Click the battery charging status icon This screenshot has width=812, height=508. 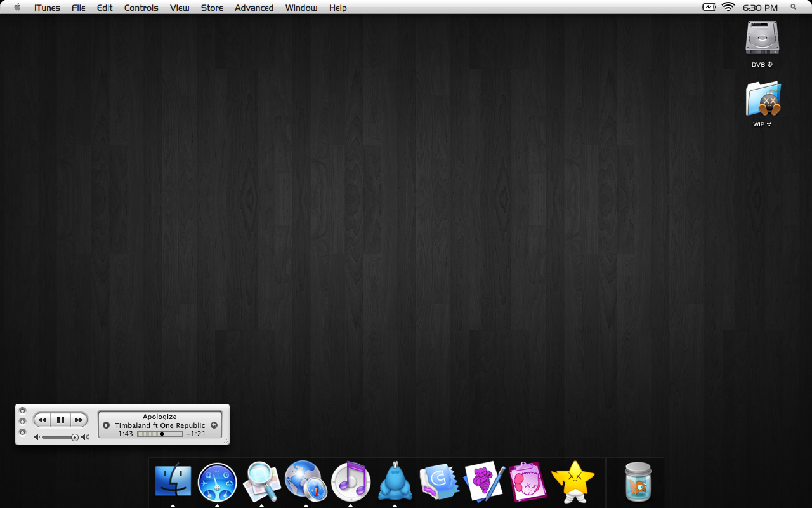709,8
